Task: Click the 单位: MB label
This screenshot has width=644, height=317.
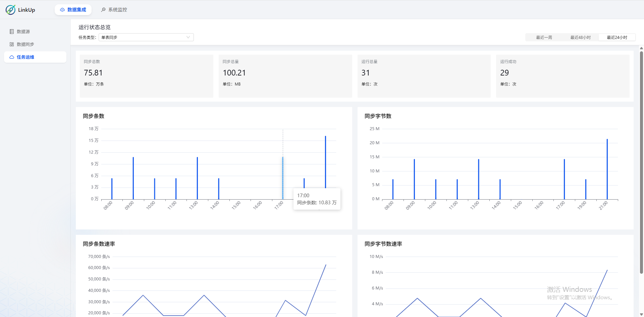Action: pos(232,84)
